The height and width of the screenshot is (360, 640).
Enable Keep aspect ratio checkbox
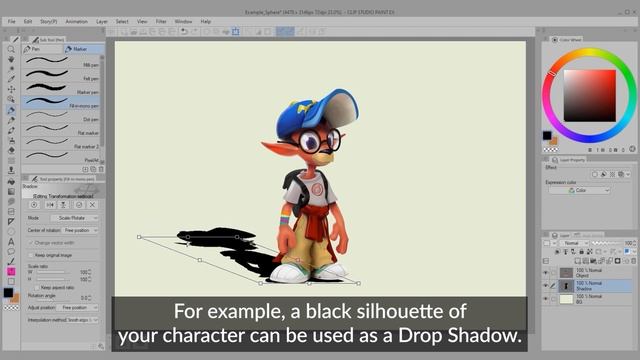click(37, 287)
